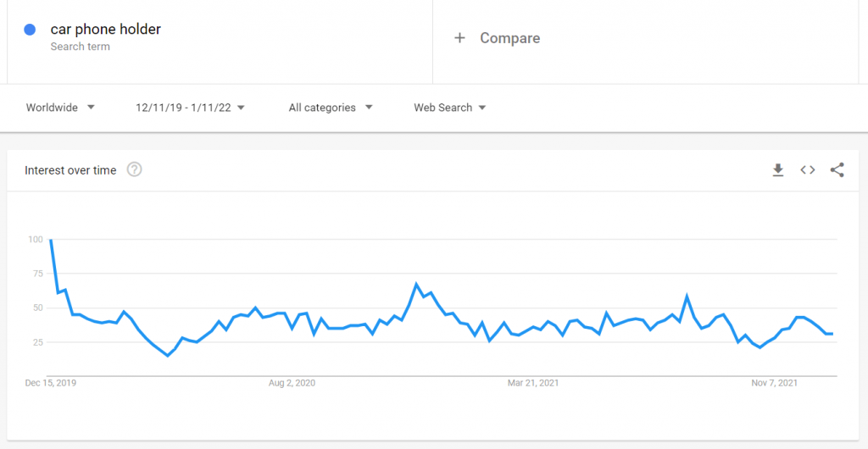Share the interest over time chart
Image resolution: width=868 pixels, height=449 pixels.
click(837, 170)
